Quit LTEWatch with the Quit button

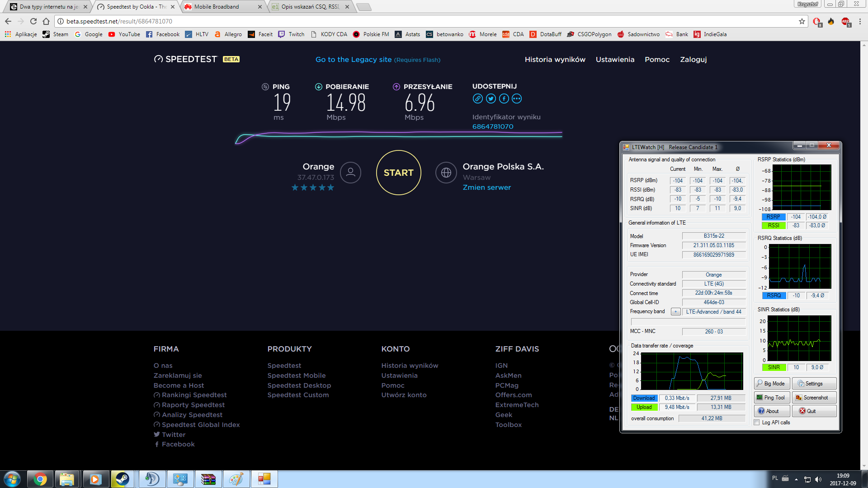coord(814,411)
